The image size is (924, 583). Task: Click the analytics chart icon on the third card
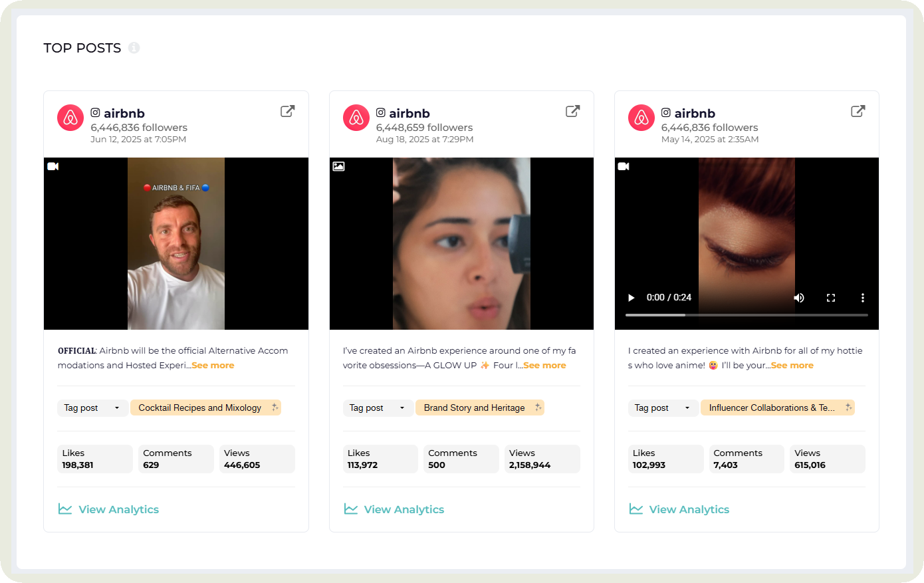635,509
